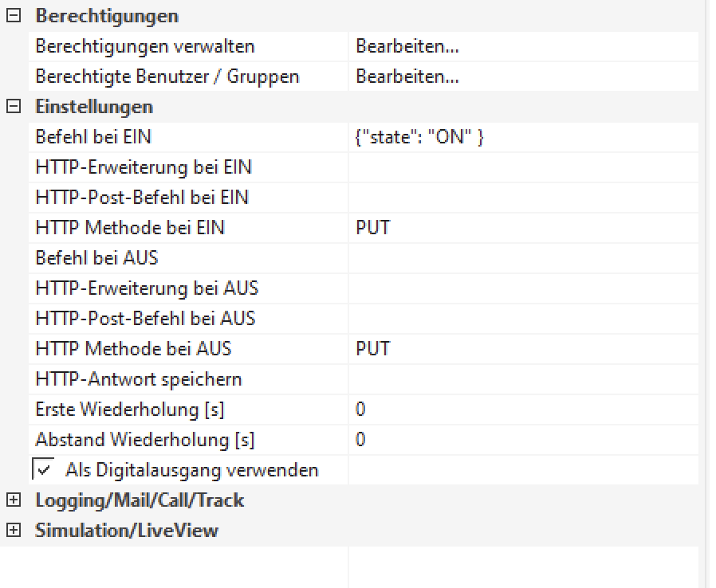Click the empty Befehl bei AUS field
The width and height of the screenshot is (716, 588).
point(522,259)
